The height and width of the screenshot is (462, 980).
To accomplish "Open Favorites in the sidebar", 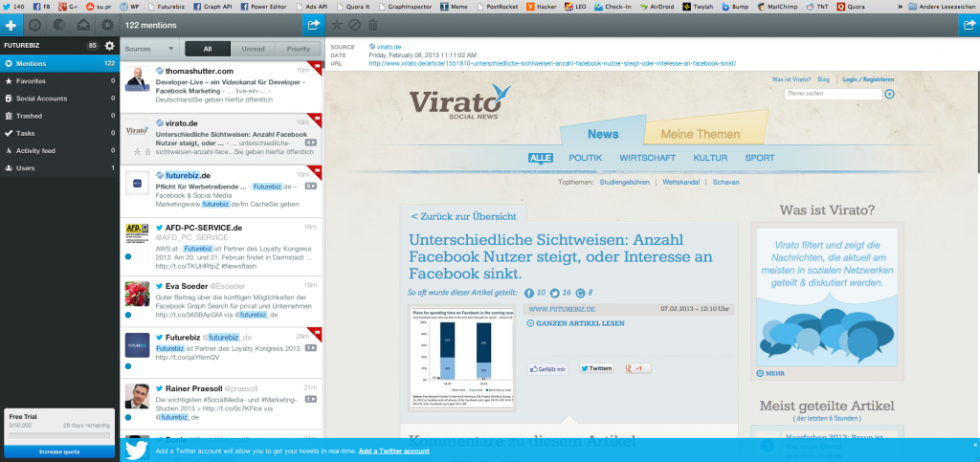I will click(x=59, y=81).
